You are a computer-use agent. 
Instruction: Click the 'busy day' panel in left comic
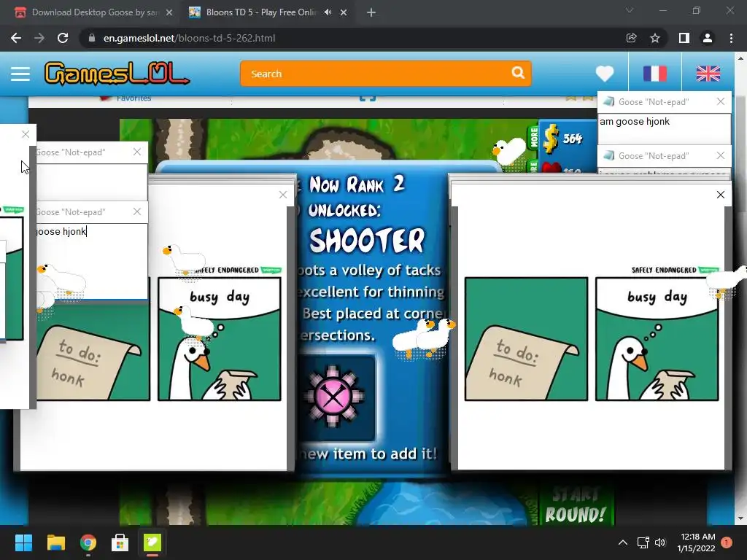(x=220, y=339)
